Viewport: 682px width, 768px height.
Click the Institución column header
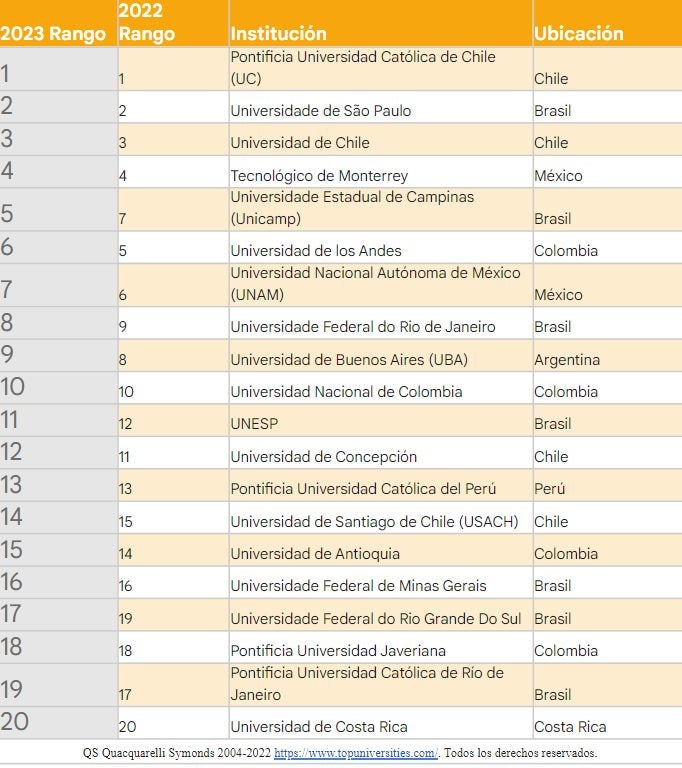(279, 34)
